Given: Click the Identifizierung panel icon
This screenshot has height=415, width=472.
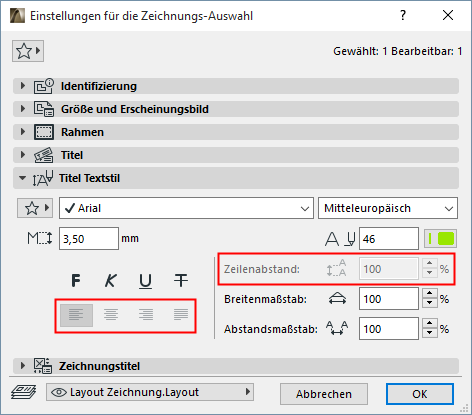Looking at the screenshot, I should pyautogui.click(x=43, y=86).
